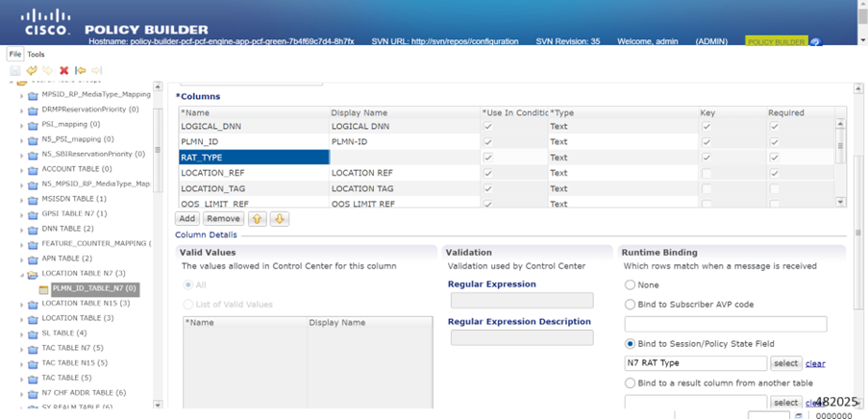
Task: Click the PLMN_ID_TABLE_N7 table icon
Action: click(x=43, y=289)
